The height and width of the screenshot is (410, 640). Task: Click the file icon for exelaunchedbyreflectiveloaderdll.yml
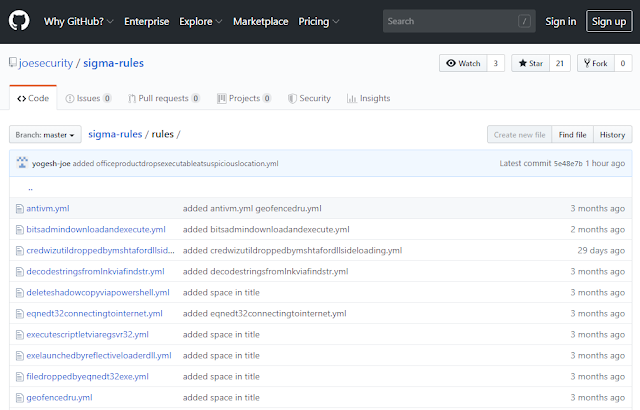tap(20, 356)
